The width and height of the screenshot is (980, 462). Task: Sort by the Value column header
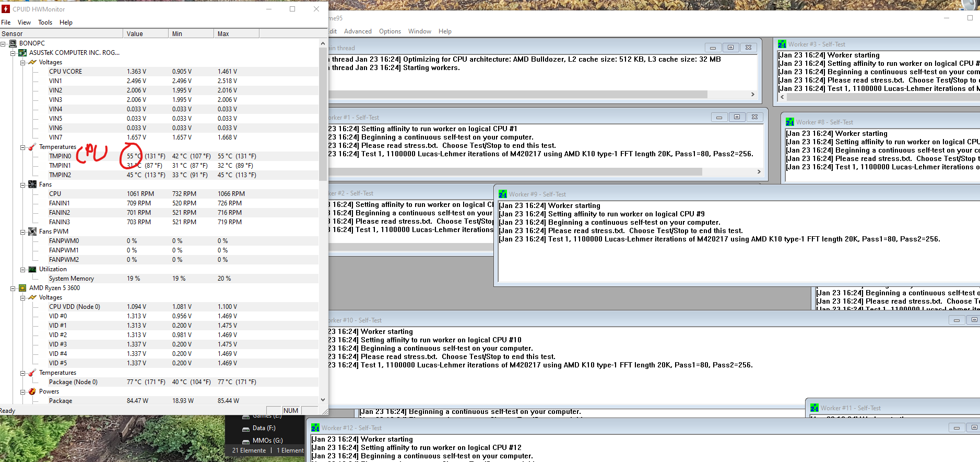point(146,34)
